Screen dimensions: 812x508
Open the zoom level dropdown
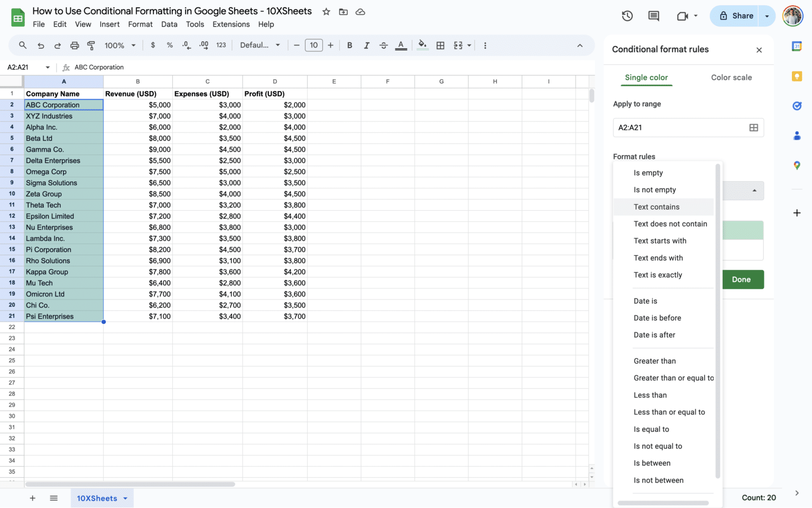coord(119,46)
